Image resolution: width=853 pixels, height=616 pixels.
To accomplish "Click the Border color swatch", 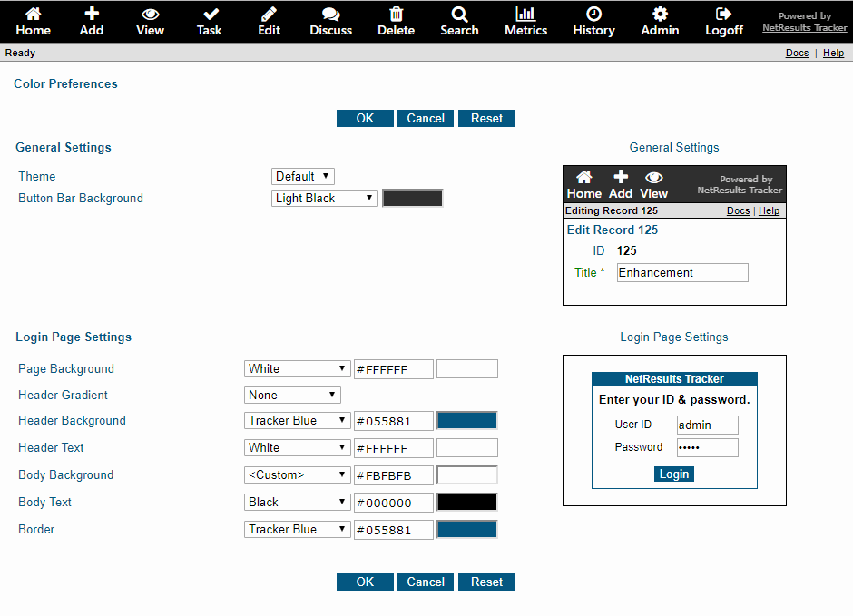I will pos(467,529).
